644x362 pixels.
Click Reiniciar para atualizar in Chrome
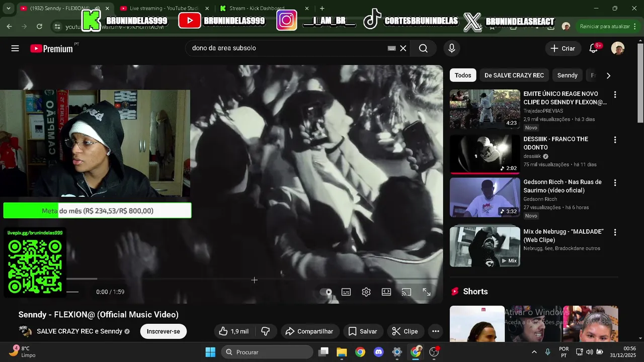point(604,26)
